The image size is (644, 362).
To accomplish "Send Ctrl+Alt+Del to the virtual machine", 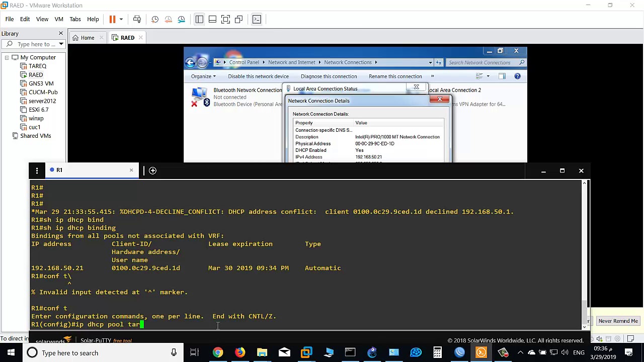I will click(x=137, y=19).
